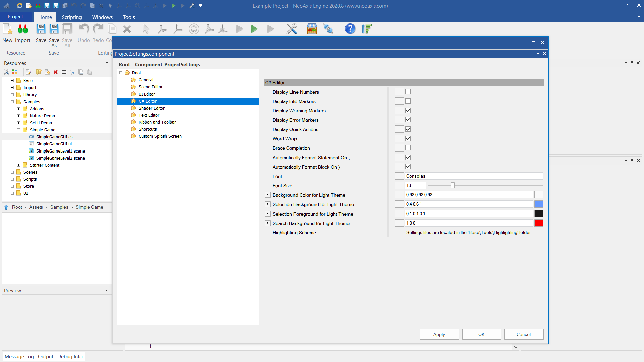Viewport: 644px width, 362px height.
Task: Select Shader Editor in settings tree
Action: [x=151, y=108]
